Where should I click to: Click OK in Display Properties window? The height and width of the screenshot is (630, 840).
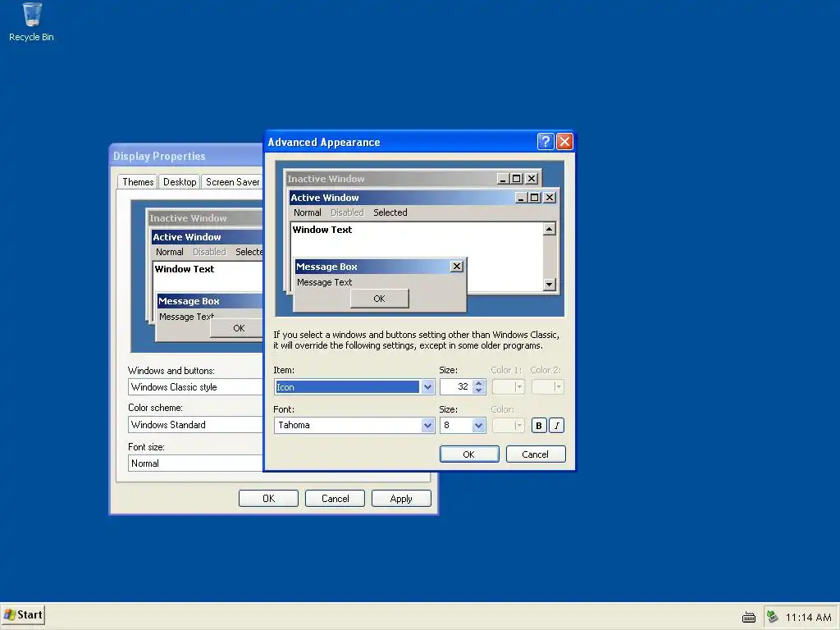point(268,498)
